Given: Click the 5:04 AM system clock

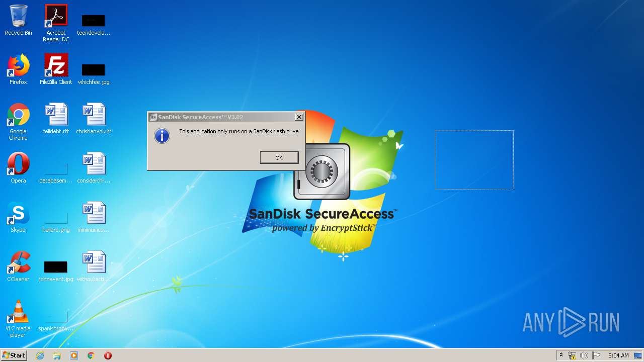Looking at the screenshot, I should point(618,355).
